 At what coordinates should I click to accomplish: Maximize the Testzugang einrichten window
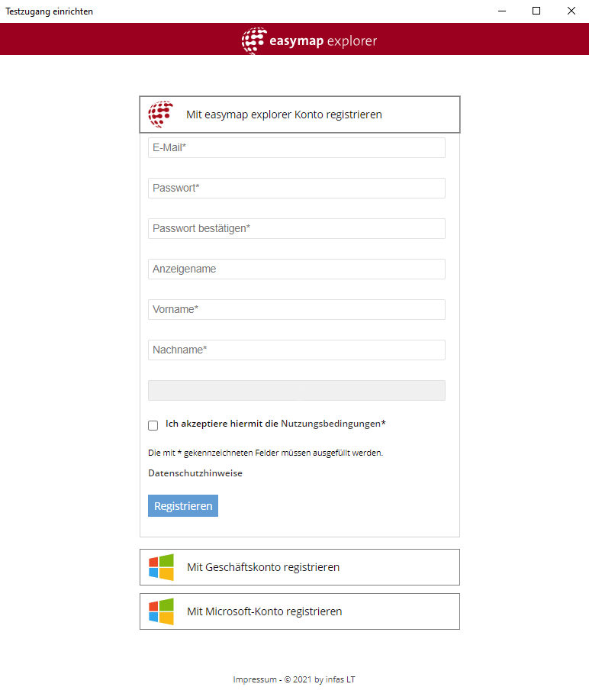point(536,11)
